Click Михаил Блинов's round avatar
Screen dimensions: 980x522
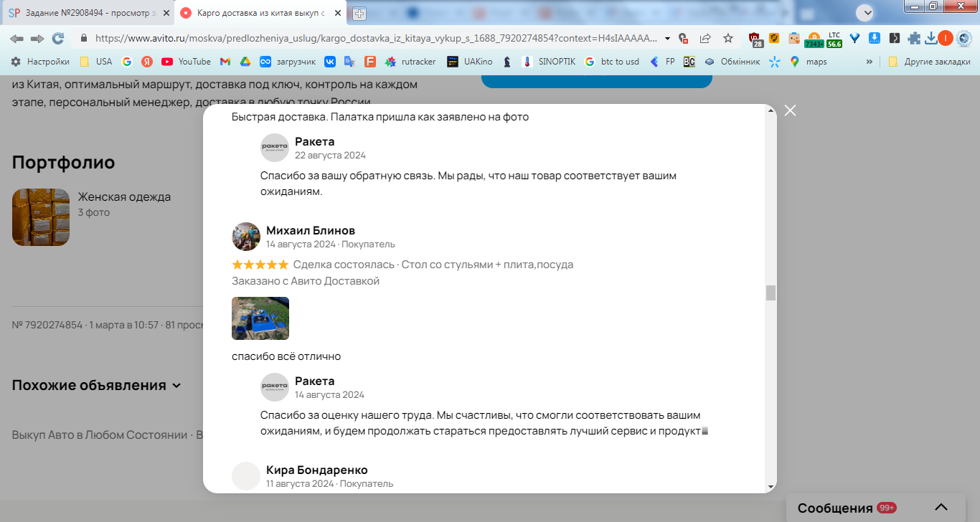(246, 237)
